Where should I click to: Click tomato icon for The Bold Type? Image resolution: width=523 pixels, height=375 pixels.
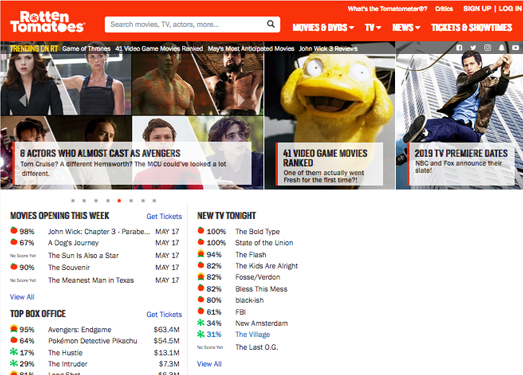201,230
